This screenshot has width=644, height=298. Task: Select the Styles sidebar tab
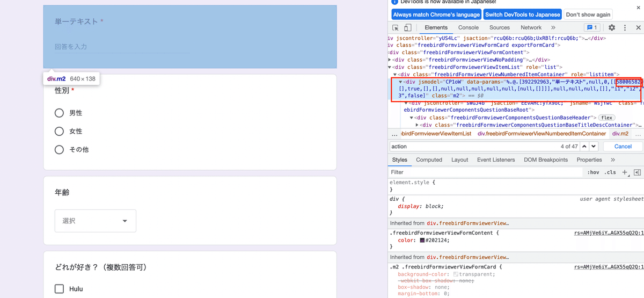[400, 159]
